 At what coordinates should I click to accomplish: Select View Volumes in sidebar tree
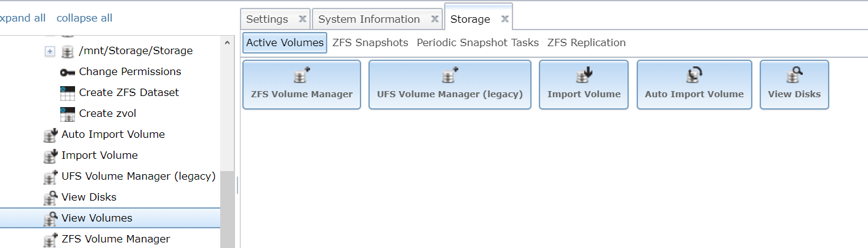coord(97,218)
